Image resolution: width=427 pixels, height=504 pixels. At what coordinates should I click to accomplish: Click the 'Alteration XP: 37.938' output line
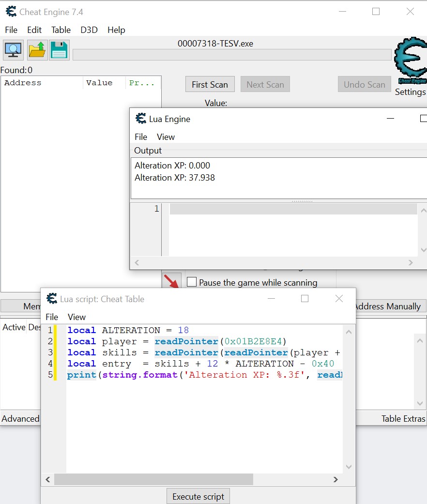click(175, 177)
